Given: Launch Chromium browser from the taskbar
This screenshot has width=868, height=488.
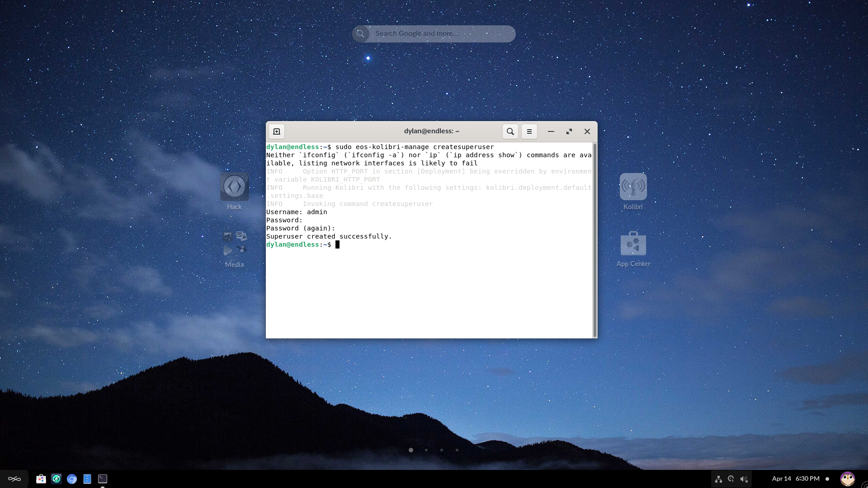Looking at the screenshot, I should pyautogui.click(x=71, y=479).
